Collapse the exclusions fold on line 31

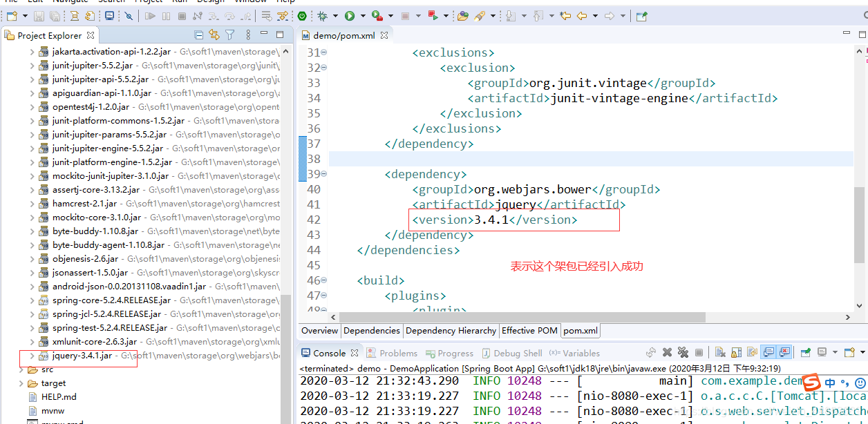[x=324, y=52]
